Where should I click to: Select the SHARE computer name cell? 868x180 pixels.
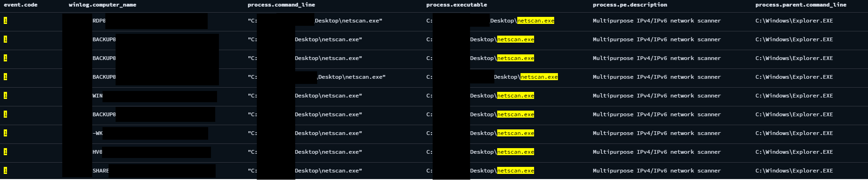coord(101,171)
